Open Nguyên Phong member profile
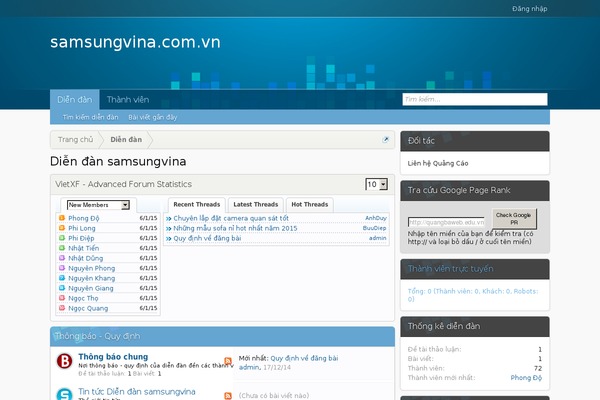Image resolution: width=600 pixels, height=400 pixels. pyautogui.click(x=91, y=268)
